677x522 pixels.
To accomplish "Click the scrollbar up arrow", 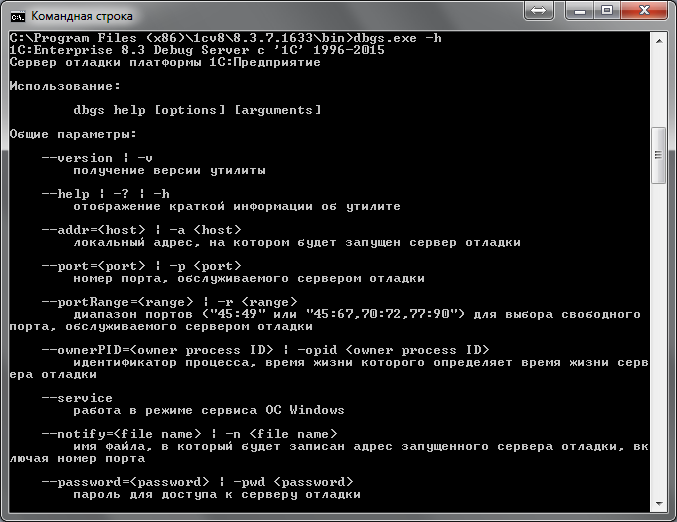I will [x=658, y=41].
